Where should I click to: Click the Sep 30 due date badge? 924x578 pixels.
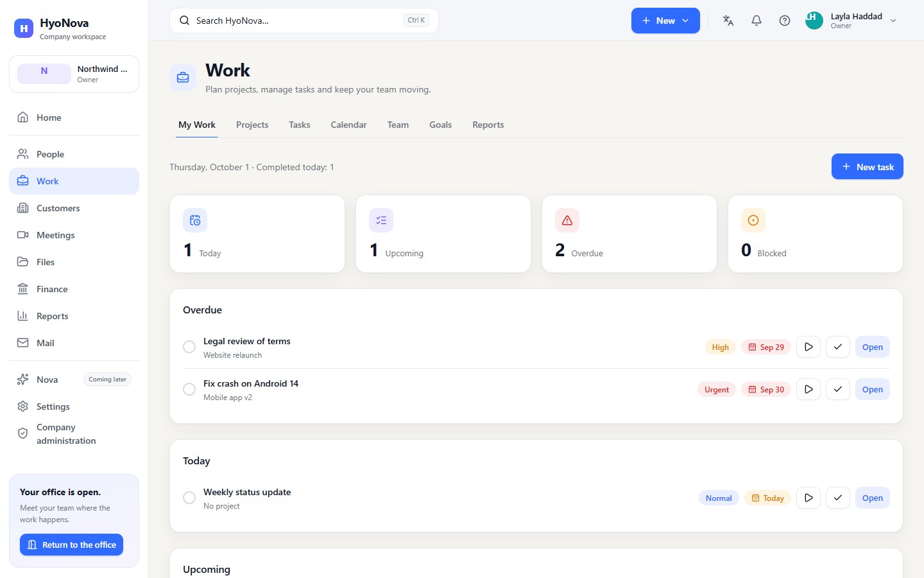[766, 389]
